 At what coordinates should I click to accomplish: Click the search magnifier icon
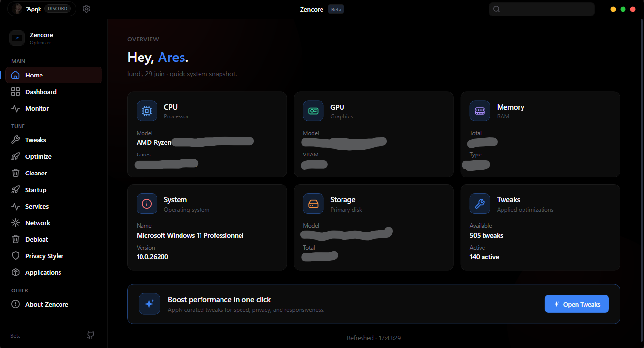coord(497,9)
